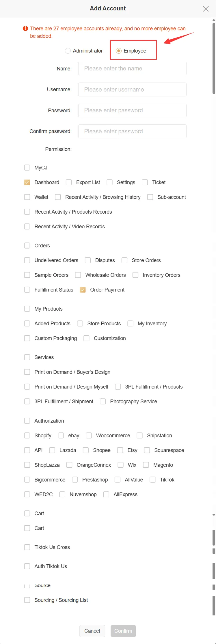The width and height of the screenshot is (216, 644).
Task: Uncheck the Dashboard permission
Action: 27,182
